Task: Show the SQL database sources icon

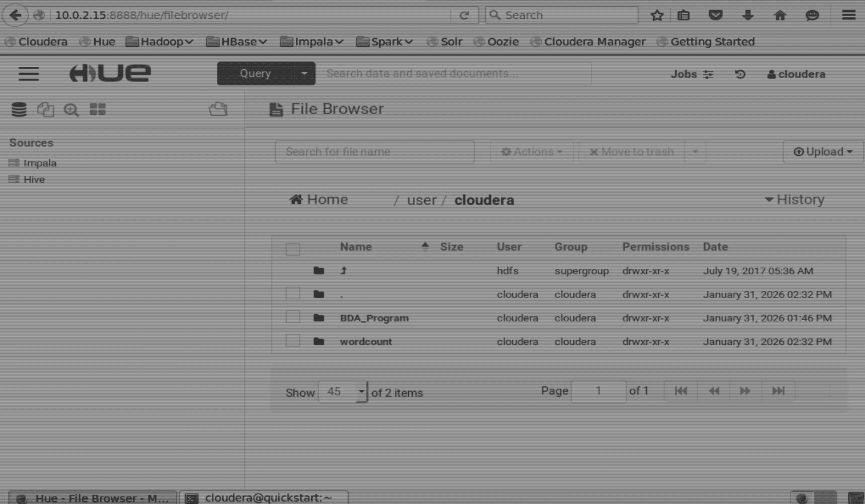Action: click(19, 110)
